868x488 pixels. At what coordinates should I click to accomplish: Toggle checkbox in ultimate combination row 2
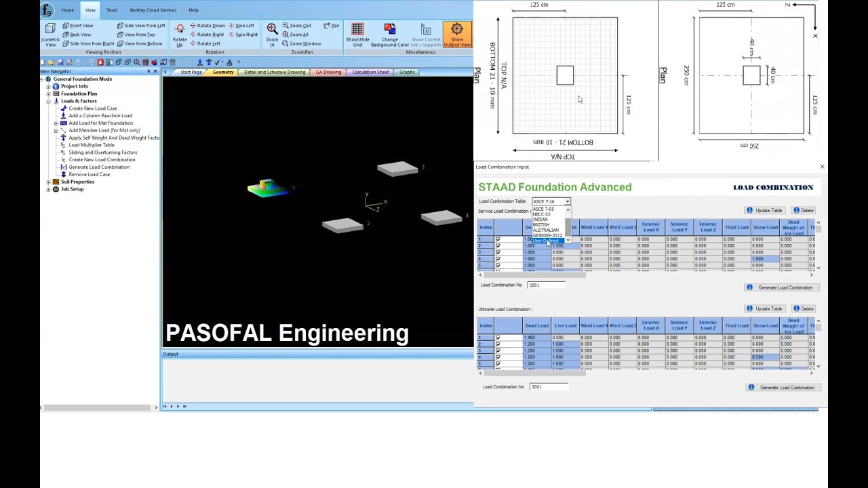click(498, 344)
